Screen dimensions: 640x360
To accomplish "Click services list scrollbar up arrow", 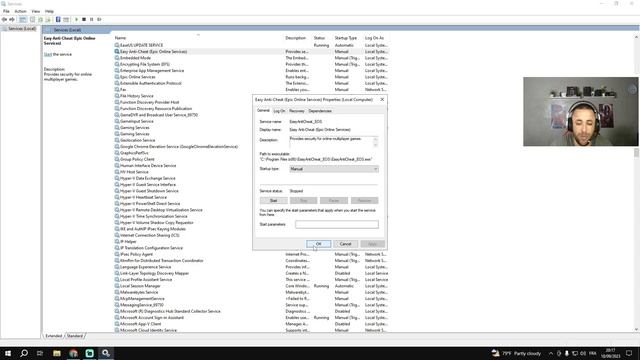I will click(636, 37).
